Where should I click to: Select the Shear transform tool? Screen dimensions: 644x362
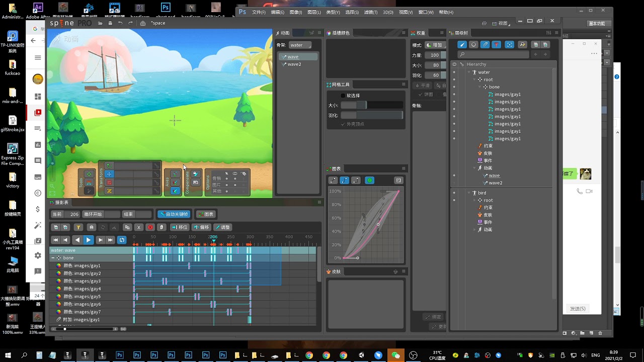point(109,191)
